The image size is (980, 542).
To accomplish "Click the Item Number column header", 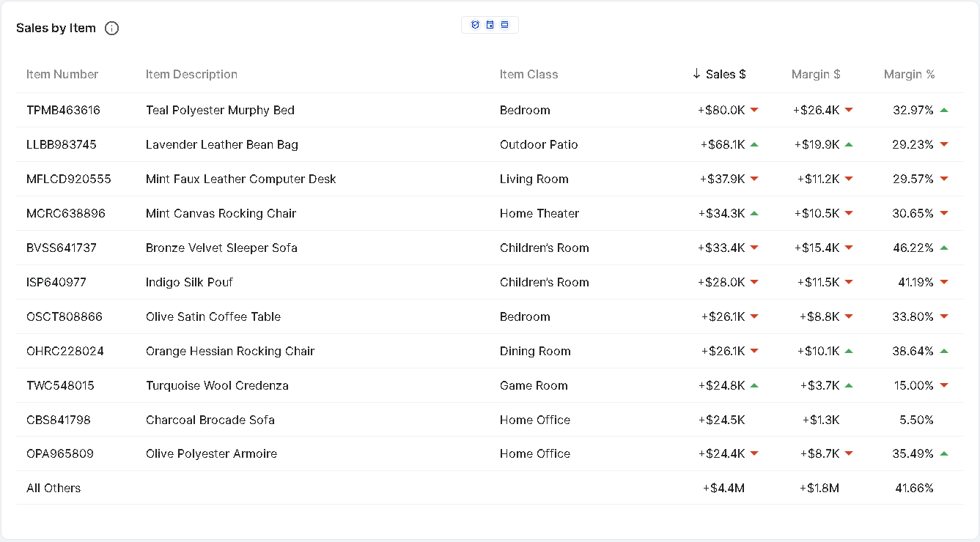I will [62, 74].
